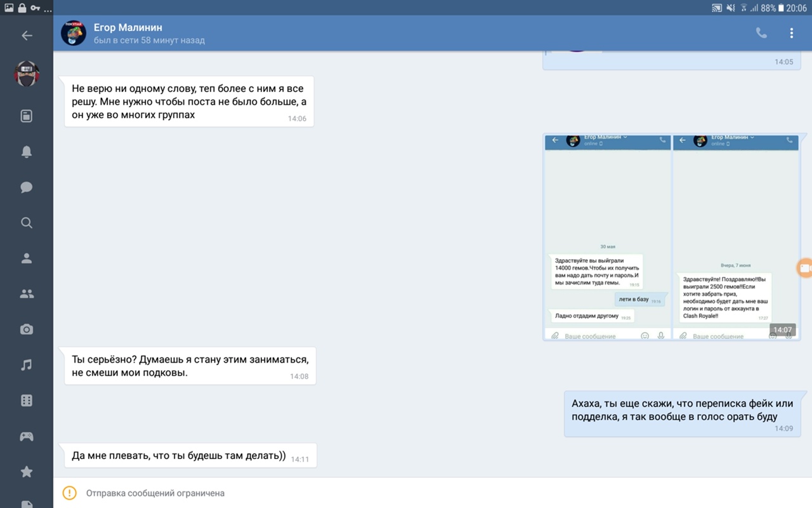Tap the Егор Малинин name in the header

click(128, 27)
